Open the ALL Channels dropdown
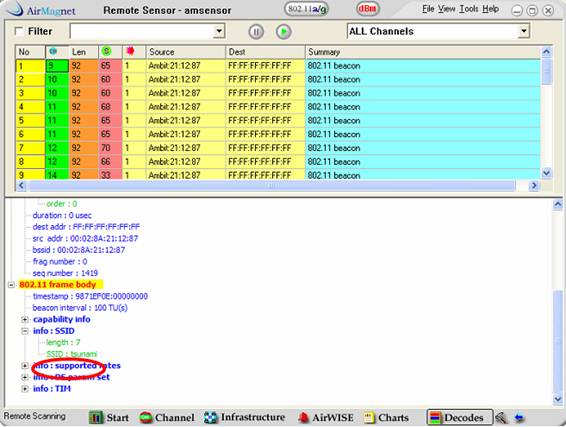 coord(524,31)
